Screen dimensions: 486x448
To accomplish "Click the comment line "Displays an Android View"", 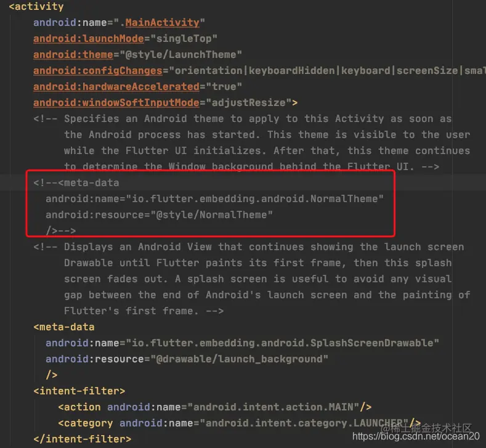I will coord(249,246).
